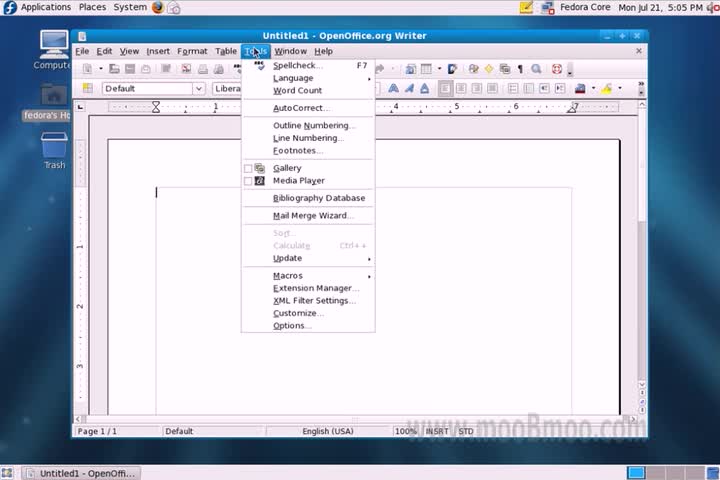
Task: Click the 100% zoom field in status bar
Action: click(405, 431)
